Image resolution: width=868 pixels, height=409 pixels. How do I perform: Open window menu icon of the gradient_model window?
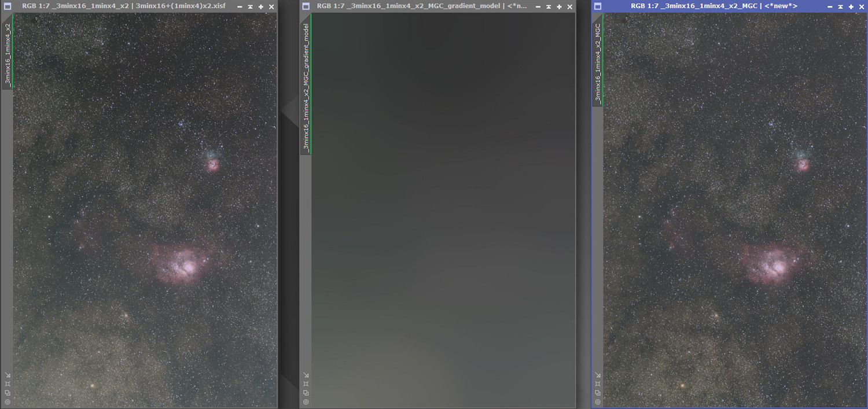[x=306, y=6]
